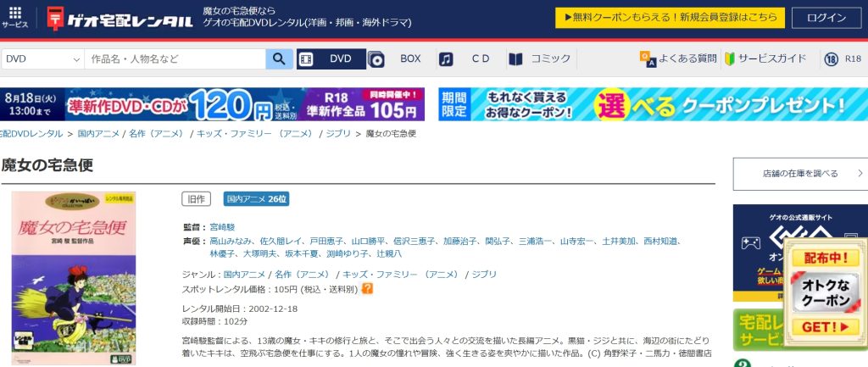Go to 国内アニメ breadcrumb
Viewport: 868px width, 367px height.
(98, 134)
